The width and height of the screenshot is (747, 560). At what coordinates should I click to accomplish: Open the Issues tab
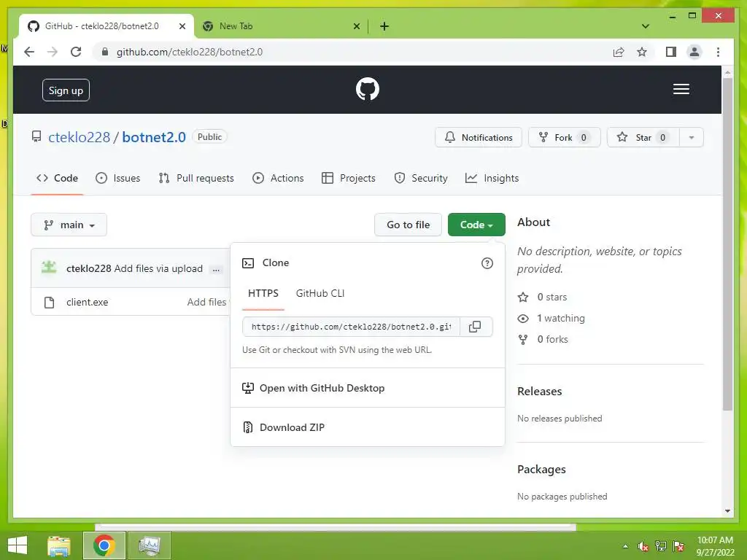click(x=117, y=178)
